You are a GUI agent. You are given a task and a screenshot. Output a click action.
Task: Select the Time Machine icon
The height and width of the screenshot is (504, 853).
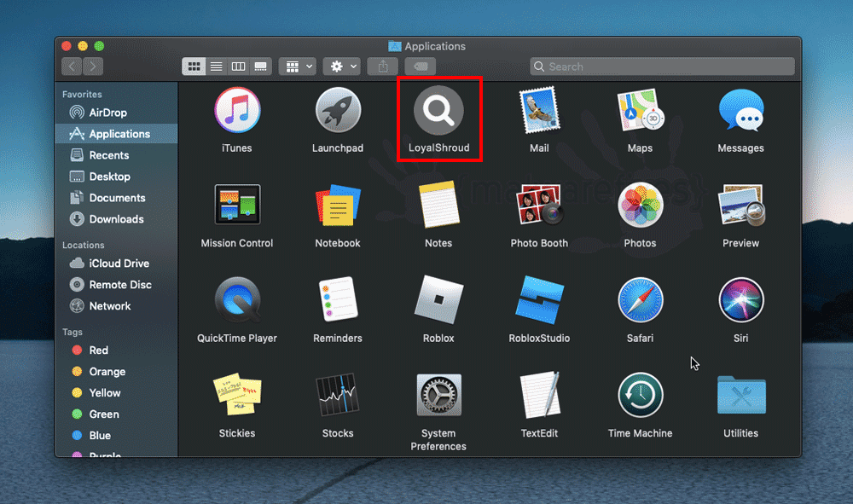641,395
